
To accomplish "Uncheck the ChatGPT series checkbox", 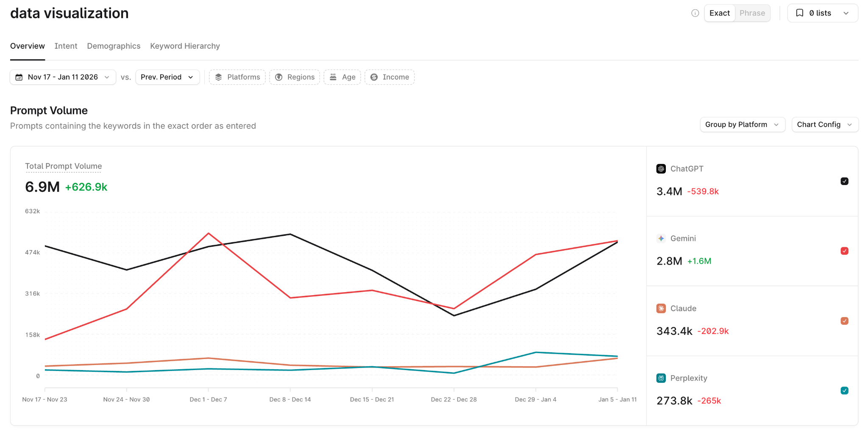I will 844,181.
